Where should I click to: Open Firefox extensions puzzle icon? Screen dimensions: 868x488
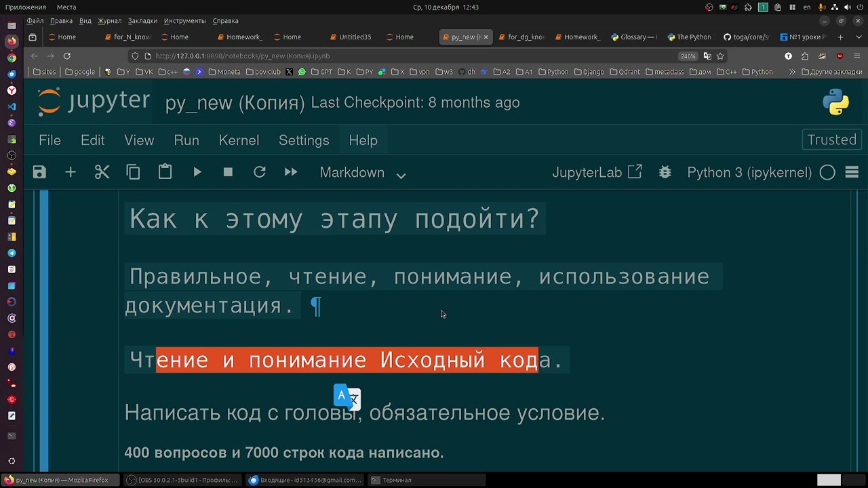coord(805,56)
